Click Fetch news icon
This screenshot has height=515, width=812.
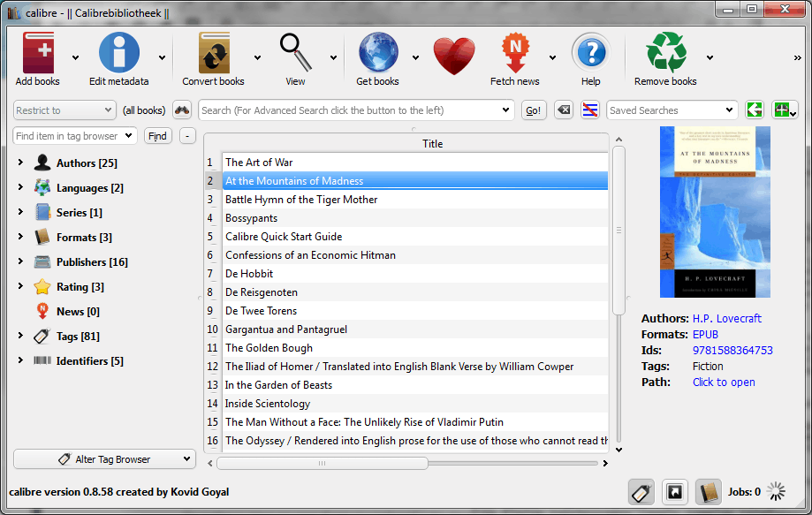point(515,53)
